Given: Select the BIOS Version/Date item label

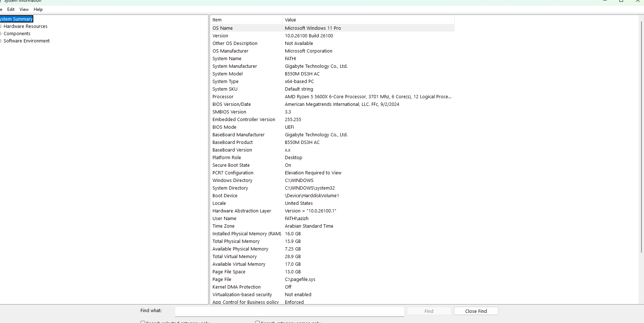Looking at the screenshot, I should coord(232,104).
